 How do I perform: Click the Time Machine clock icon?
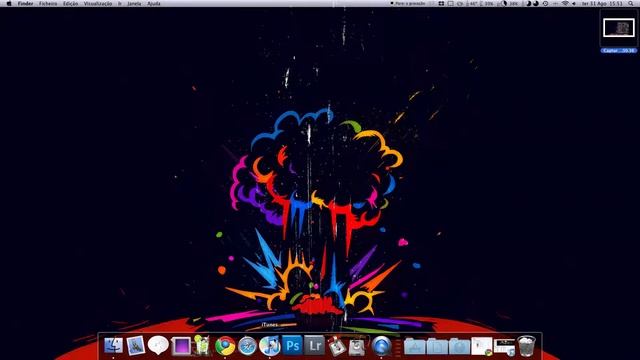(x=545, y=3)
